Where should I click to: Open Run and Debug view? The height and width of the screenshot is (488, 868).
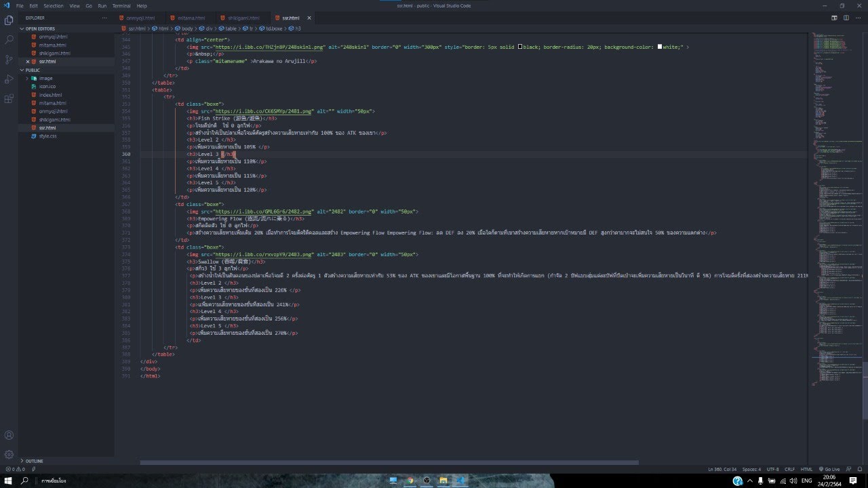[9, 79]
